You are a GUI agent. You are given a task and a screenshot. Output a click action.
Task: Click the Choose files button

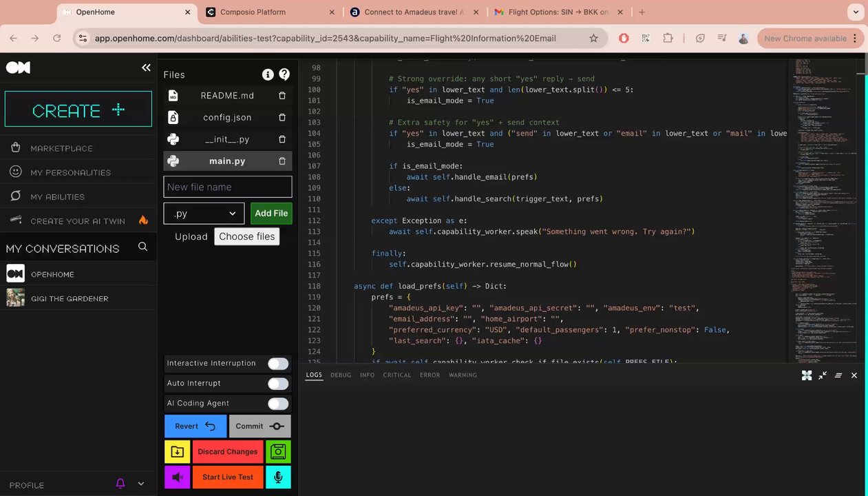247,236
